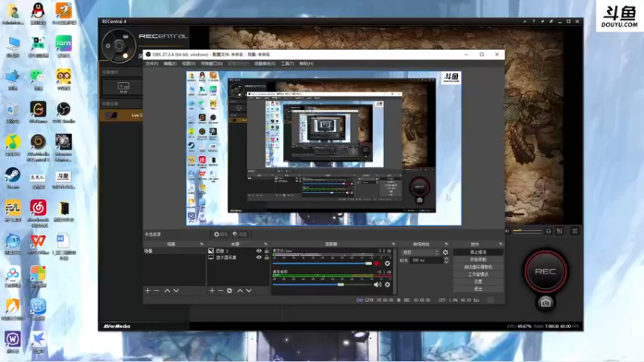Open the help question-mark icon in RECentral title bar
644x362 pixels.
tap(534, 22)
